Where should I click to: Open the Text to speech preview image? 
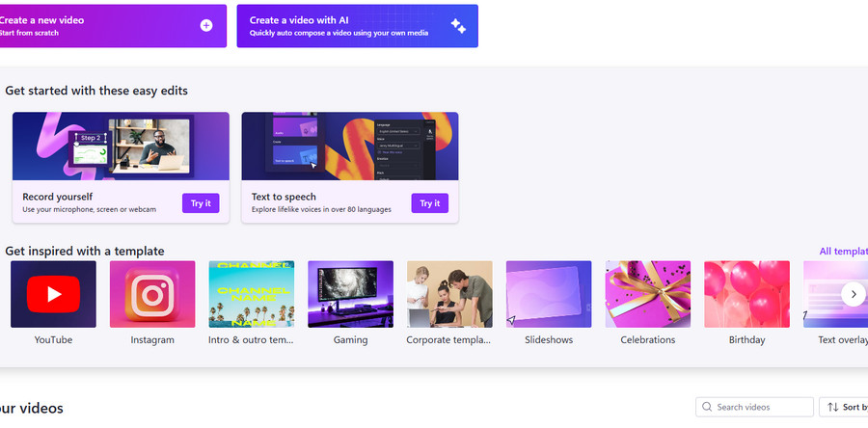[350, 146]
